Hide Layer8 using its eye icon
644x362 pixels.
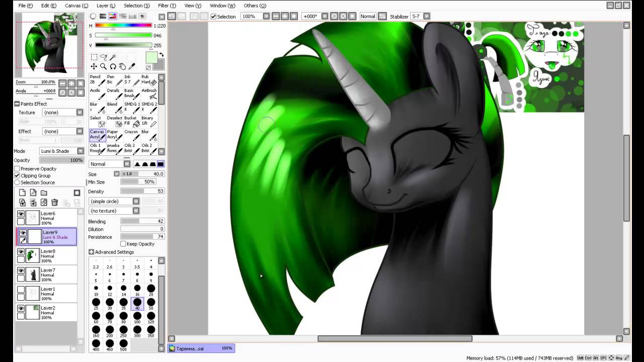point(21,251)
